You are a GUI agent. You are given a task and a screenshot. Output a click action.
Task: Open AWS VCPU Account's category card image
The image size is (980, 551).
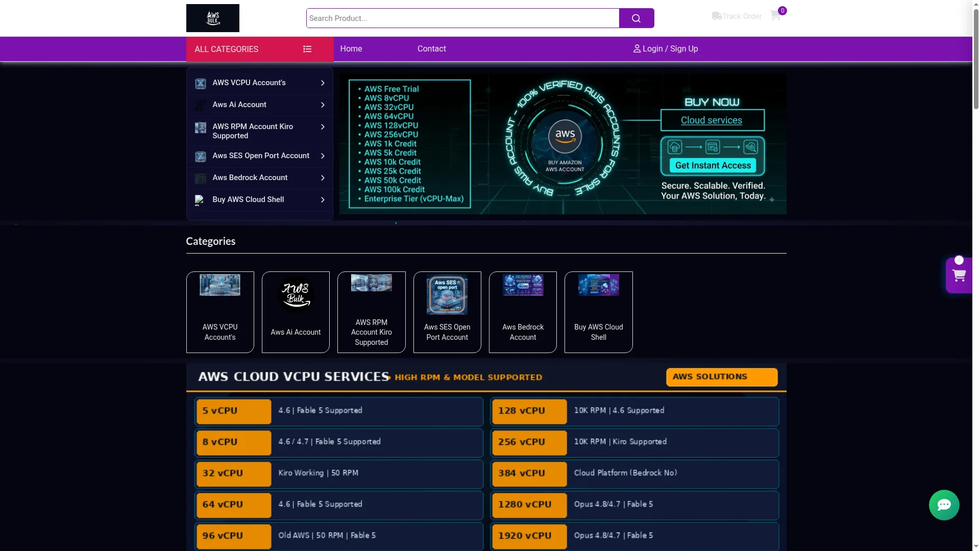pos(220,285)
